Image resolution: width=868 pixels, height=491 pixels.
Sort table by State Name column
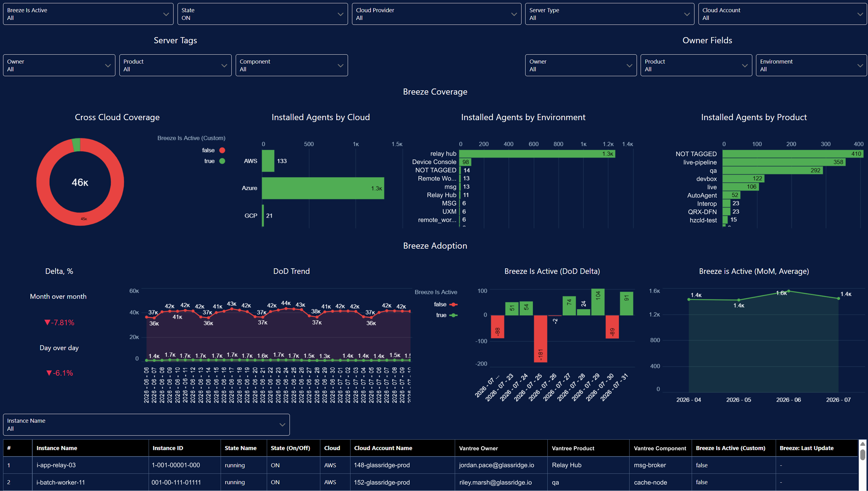click(244, 448)
